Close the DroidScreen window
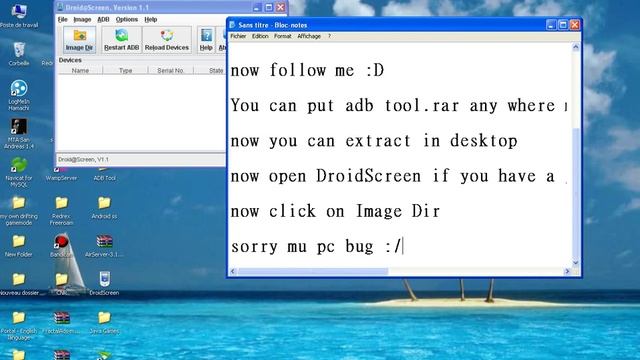Image resolution: width=640 pixels, height=360 pixels. click(280, 7)
